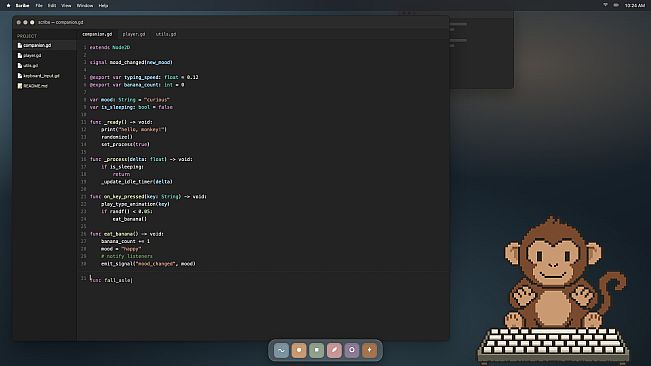This screenshot has height=366, width=651.
Task: Open the Scribe application menu
Action: pos(22,5)
